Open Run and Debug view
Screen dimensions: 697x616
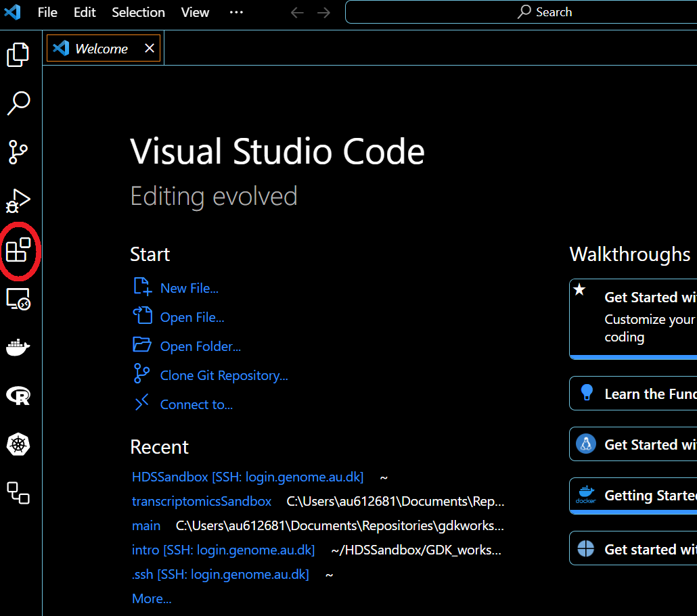[x=18, y=201]
